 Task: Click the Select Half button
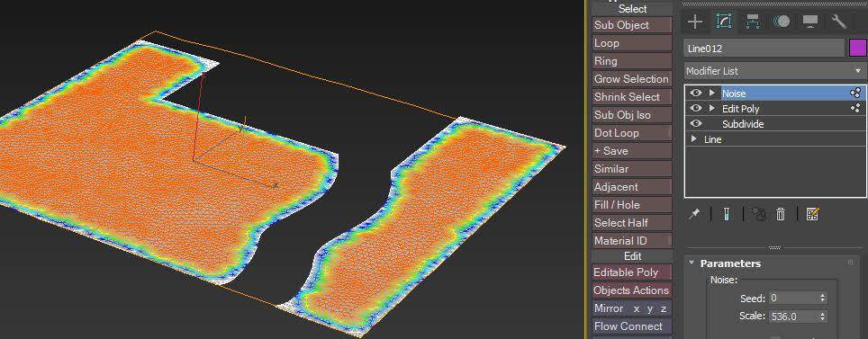pyautogui.click(x=632, y=223)
